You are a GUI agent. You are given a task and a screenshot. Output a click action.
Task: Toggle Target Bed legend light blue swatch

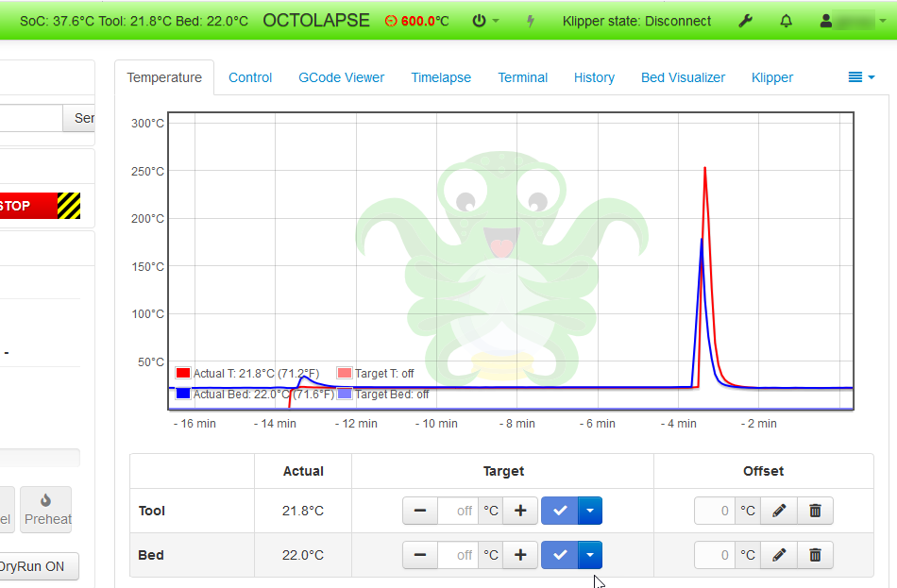pos(345,395)
